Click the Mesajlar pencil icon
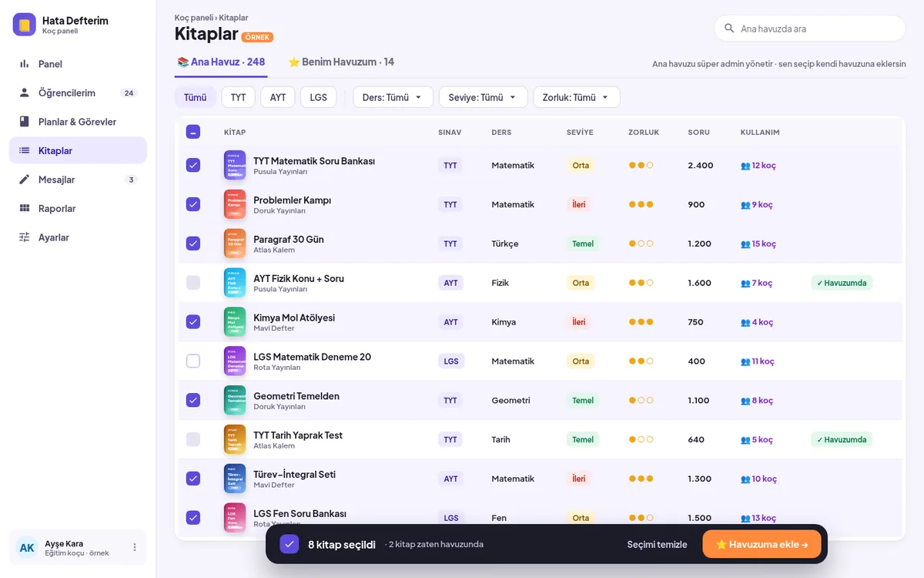The width and height of the screenshot is (924, 578). point(25,180)
